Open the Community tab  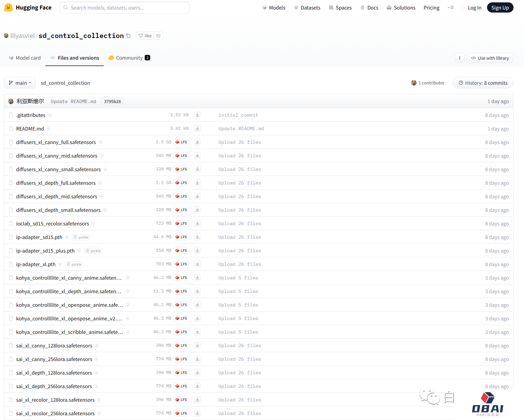pyautogui.click(x=129, y=58)
